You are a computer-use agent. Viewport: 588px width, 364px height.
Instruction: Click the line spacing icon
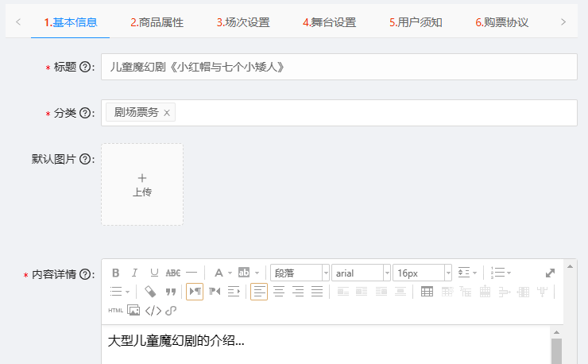[464, 273]
